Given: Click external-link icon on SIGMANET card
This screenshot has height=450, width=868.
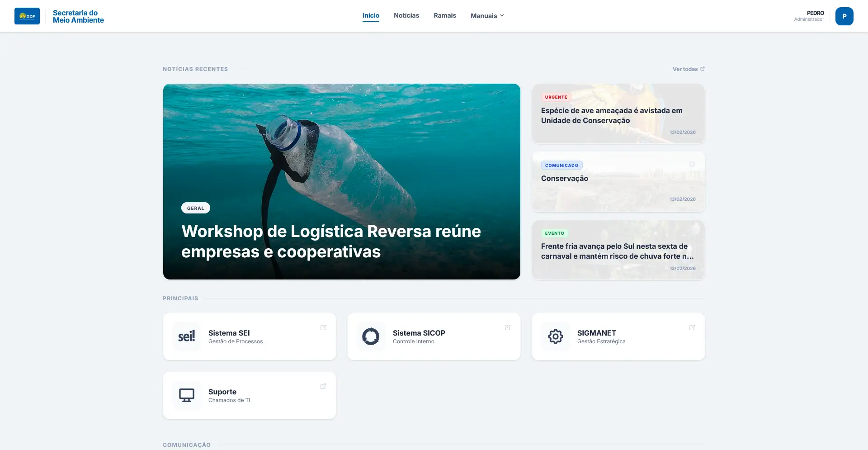Looking at the screenshot, I should pyautogui.click(x=692, y=327).
